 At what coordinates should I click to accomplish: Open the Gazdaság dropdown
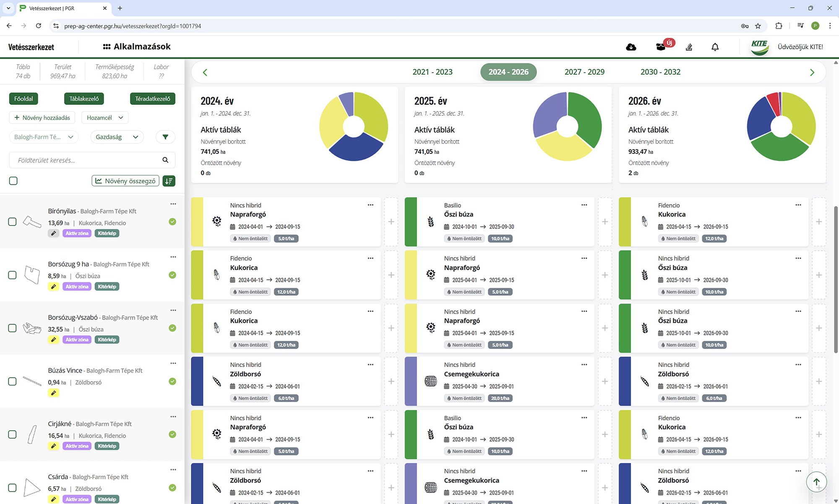pyautogui.click(x=117, y=137)
